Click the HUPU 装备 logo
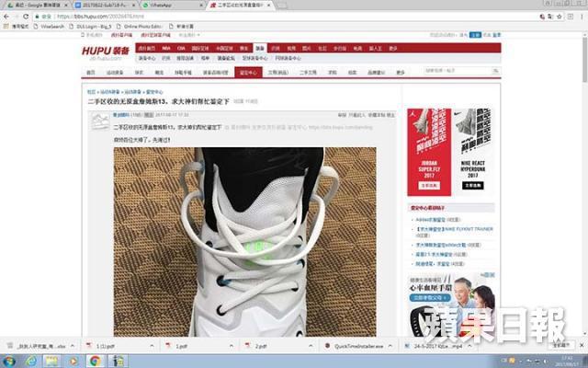This screenshot has width=588, height=368. pyautogui.click(x=105, y=52)
